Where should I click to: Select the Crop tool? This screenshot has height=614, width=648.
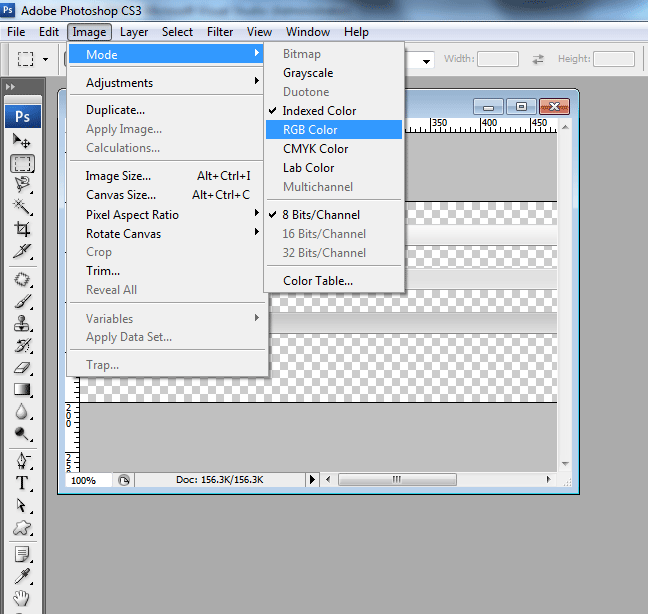click(22, 229)
